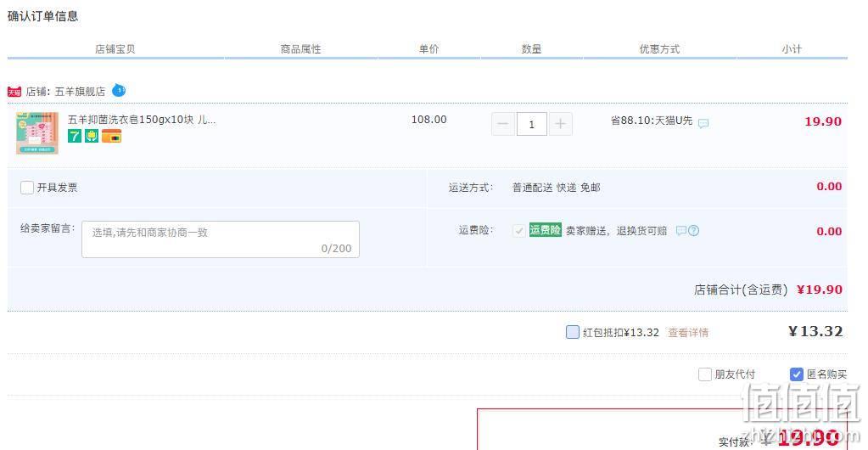This screenshot has height=450, width=868.
Task: Click the 确认订单信息 heading
Action: coord(42,16)
